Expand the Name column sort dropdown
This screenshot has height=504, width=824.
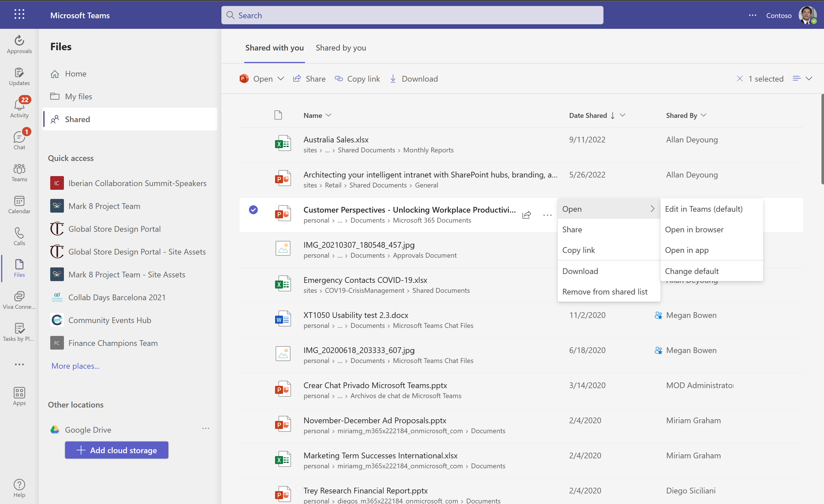coord(328,115)
